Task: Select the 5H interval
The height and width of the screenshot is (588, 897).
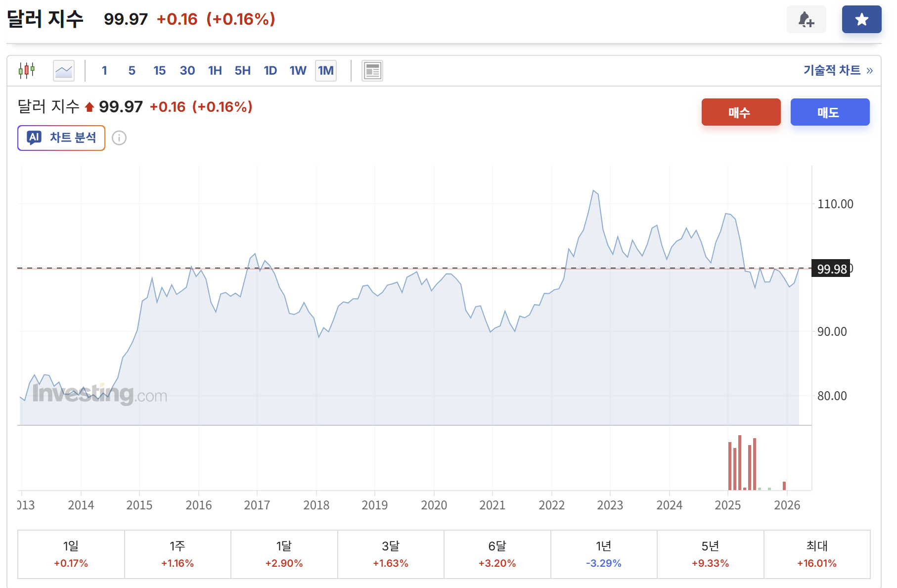Action: [x=243, y=70]
